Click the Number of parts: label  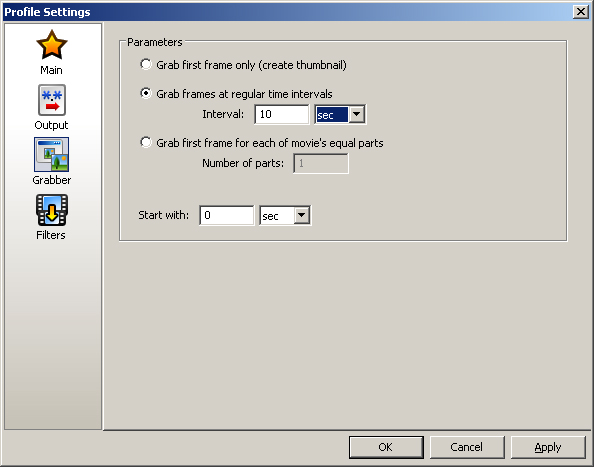(243, 163)
